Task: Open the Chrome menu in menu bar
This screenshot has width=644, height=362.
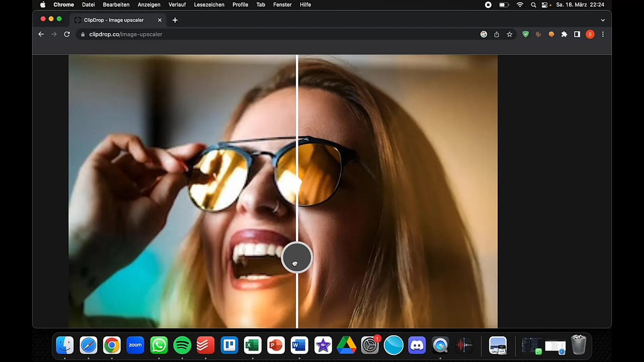Action: tap(63, 5)
